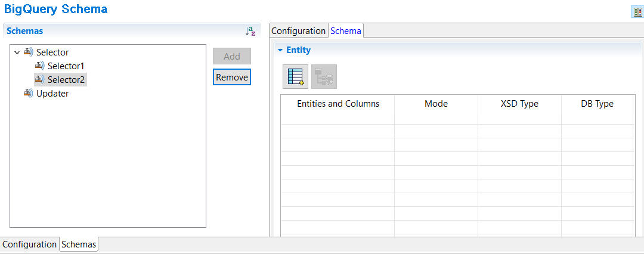Select Selector2 in the schemas tree
The image size is (644, 254).
coord(66,79)
